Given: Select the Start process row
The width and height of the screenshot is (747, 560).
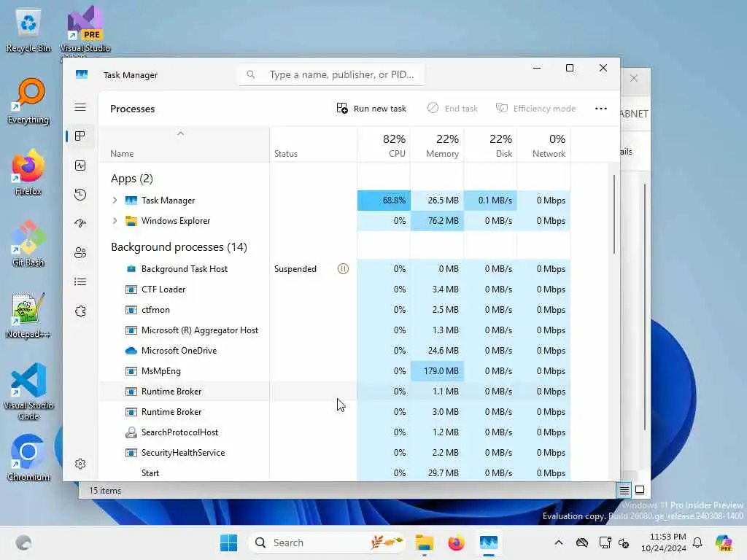Looking at the screenshot, I should pos(334,472).
